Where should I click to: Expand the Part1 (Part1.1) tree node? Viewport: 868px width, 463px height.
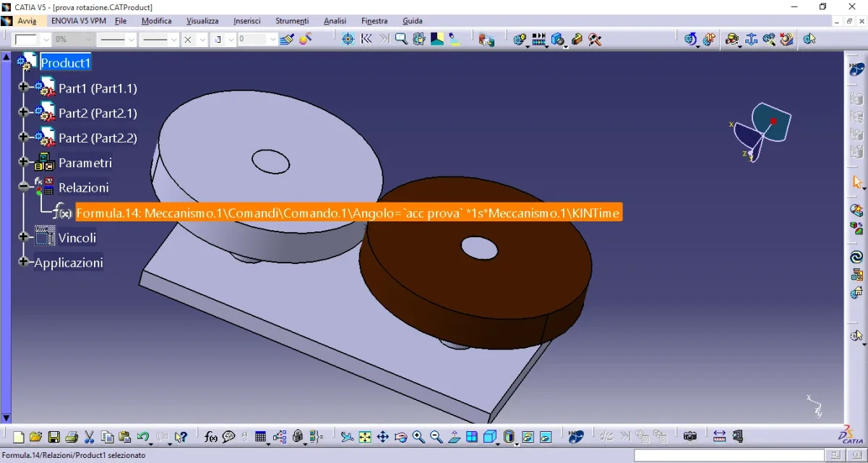[23, 88]
